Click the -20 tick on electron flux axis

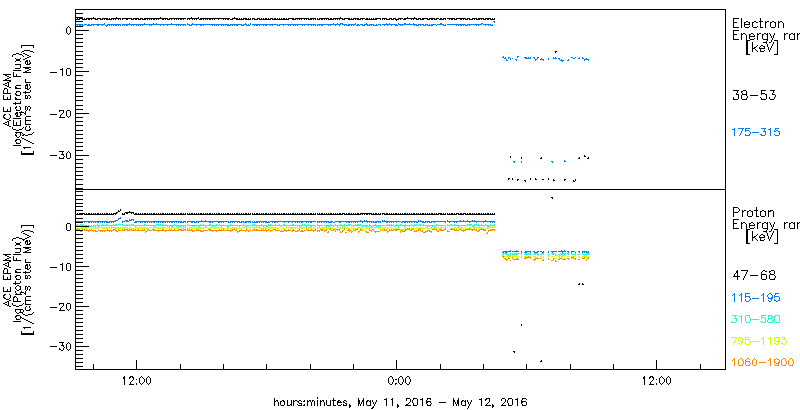[x=60, y=113]
